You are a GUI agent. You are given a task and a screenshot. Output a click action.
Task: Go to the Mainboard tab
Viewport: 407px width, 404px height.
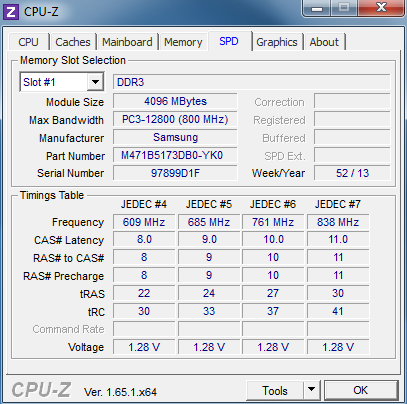(127, 42)
